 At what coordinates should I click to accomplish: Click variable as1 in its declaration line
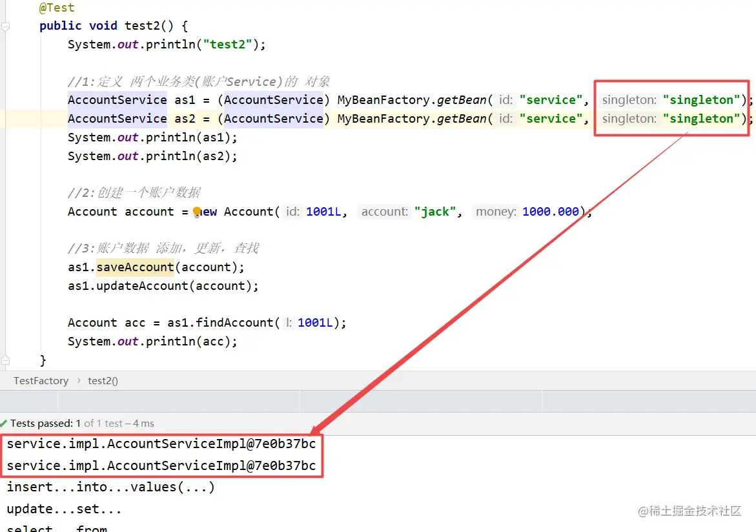click(185, 100)
